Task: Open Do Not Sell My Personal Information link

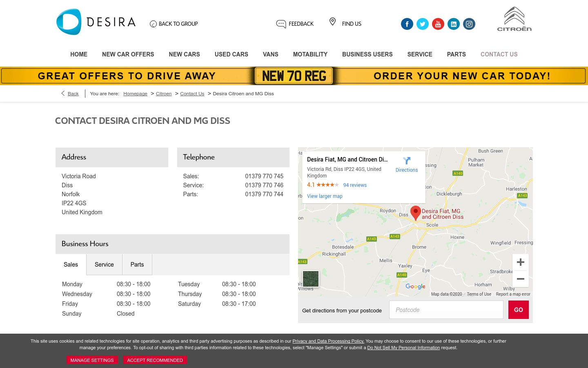Action: (x=403, y=348)
